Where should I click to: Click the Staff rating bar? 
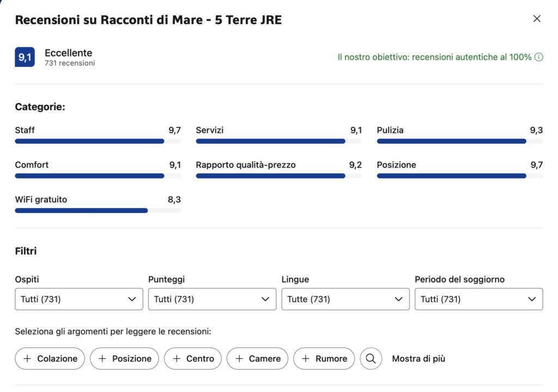(98, 141)
